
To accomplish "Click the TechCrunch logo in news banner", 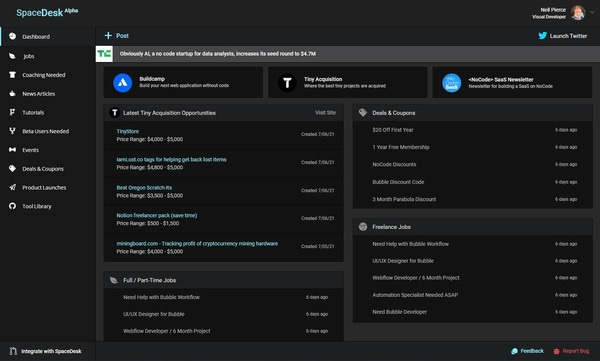I will click(x=104, y=54).
